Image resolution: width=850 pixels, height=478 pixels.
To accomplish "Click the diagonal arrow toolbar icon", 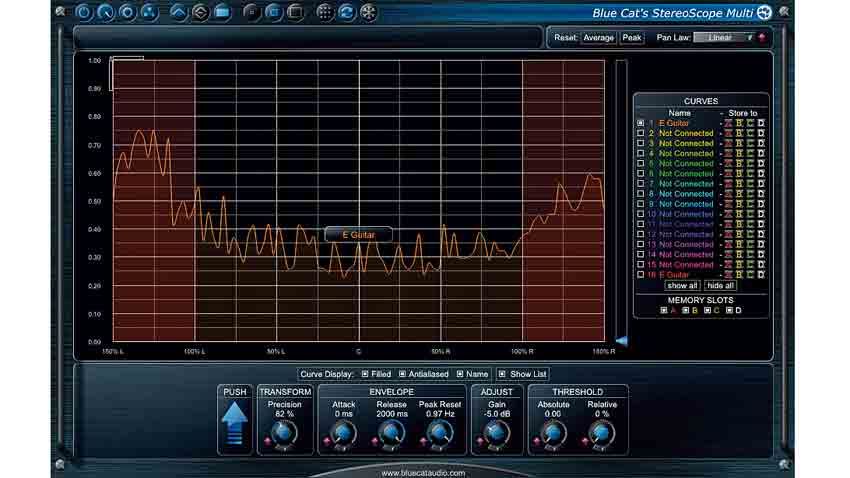I will pyautogui.click(x=106, y=12).
